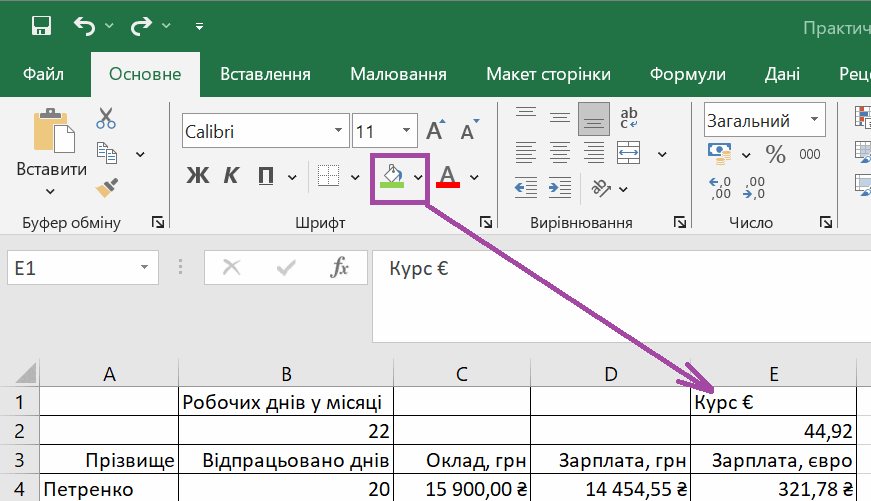
Task: Click the Save floppy disk icon
Action: [x=42, y=26]
